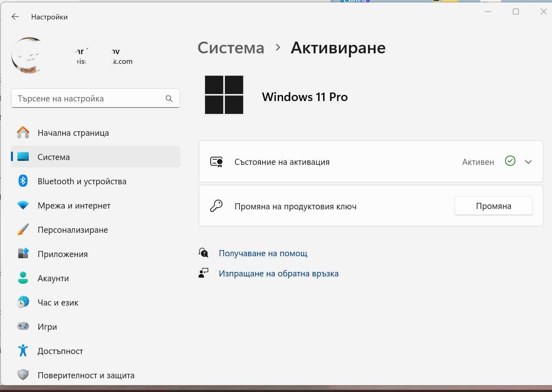This screenshot has width=552, height=392.
Task: Click the Приложения apps icon
Action: [x=23, y=253]
